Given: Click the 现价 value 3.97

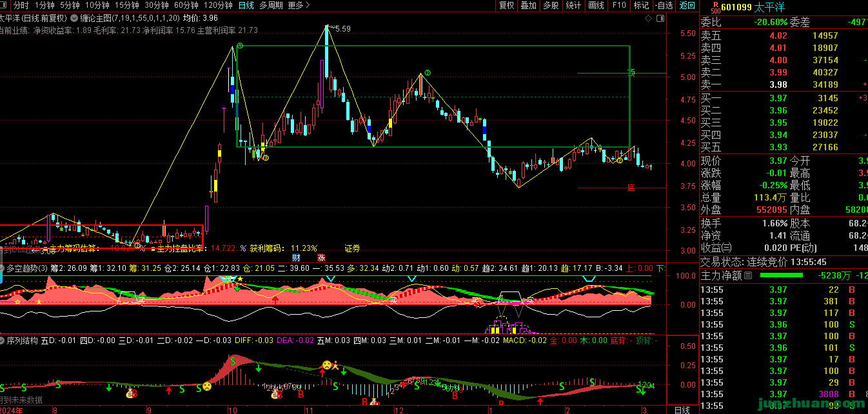Looking at the screenshot, I should click(778, 161).
